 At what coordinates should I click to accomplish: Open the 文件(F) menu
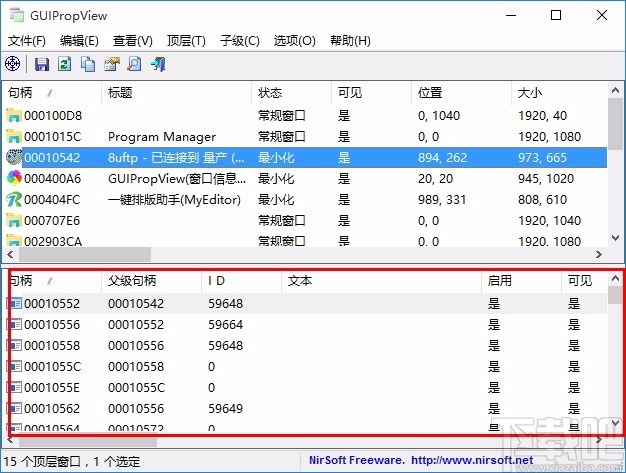tap(27, 41)
